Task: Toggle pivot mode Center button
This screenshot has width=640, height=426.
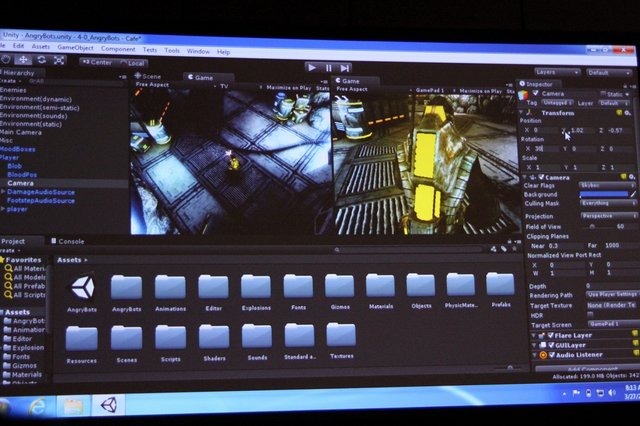Action: tap(97, 62)
